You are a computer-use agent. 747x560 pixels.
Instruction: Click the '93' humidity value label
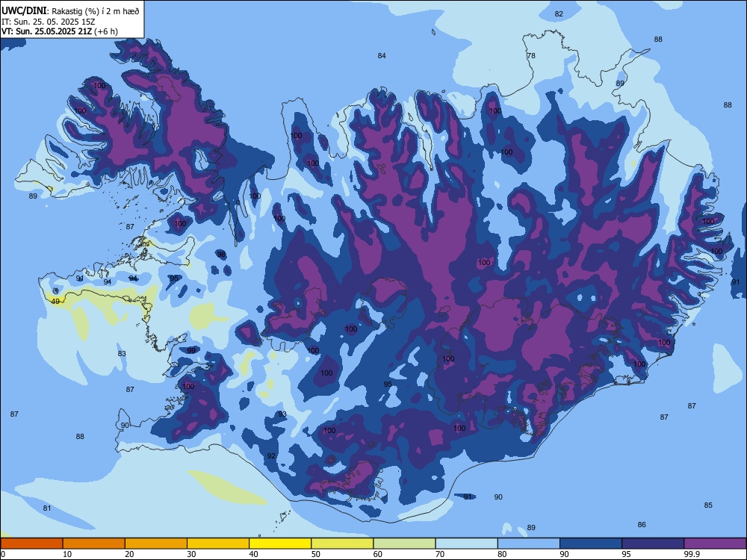pos(282,414)
